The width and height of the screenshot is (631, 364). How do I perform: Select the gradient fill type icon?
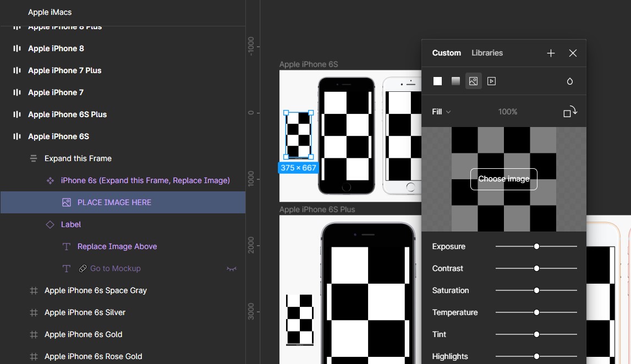pos(456,81)
